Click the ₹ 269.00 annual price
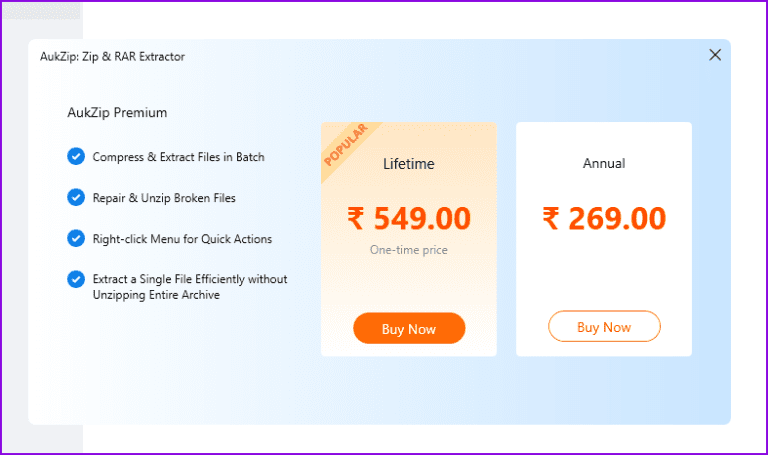 [604, 218]
